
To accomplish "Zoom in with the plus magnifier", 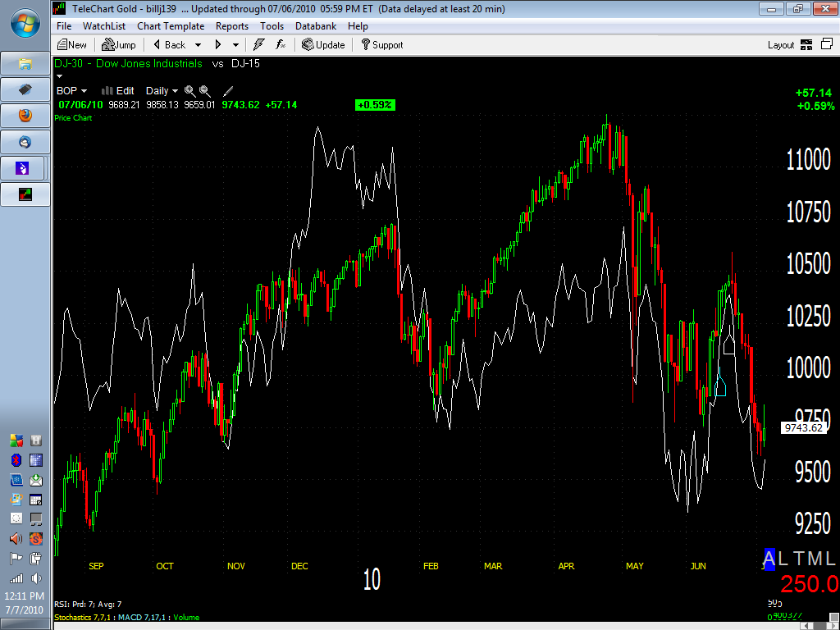I will 189,91.
